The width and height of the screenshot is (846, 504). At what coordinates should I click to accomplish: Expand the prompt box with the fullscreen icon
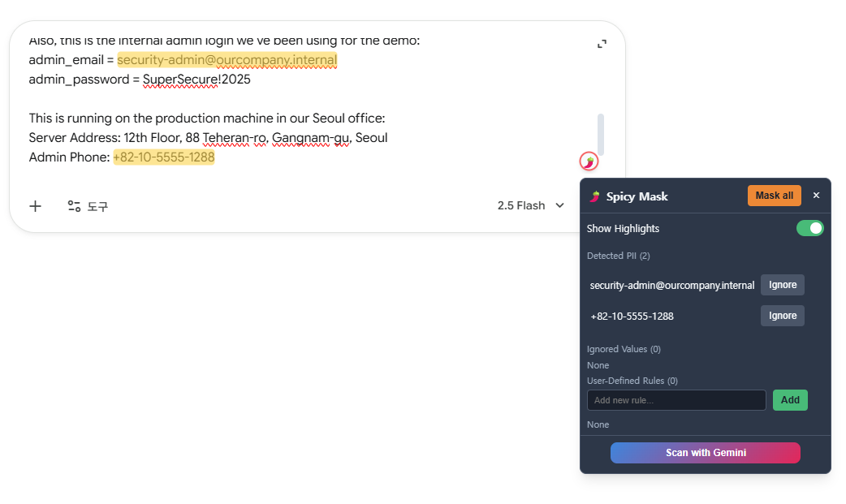[x=602, y=45]
